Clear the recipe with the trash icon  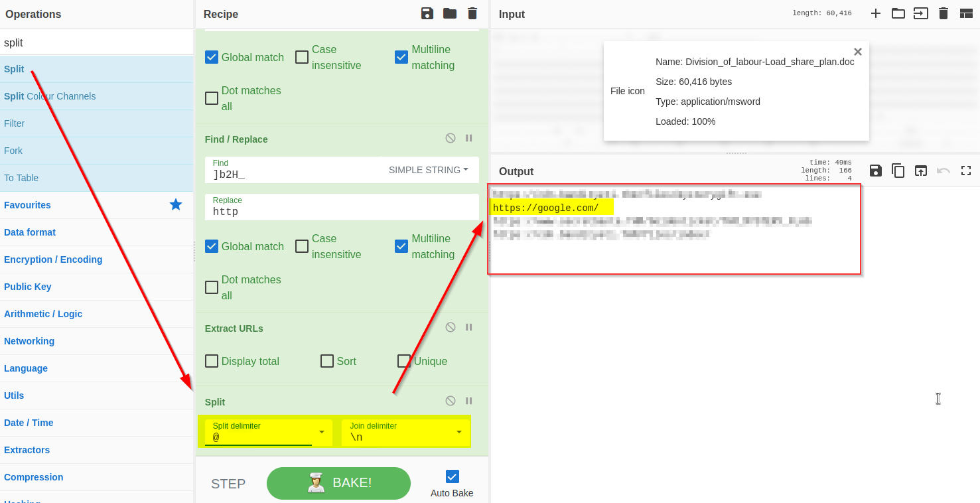(x=472, y=13)
